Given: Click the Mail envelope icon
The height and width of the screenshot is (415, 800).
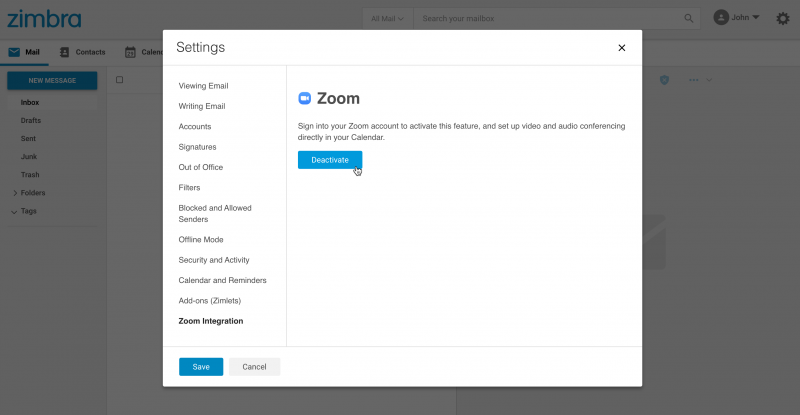Looking at the screenshot, I should coord(14,52).
